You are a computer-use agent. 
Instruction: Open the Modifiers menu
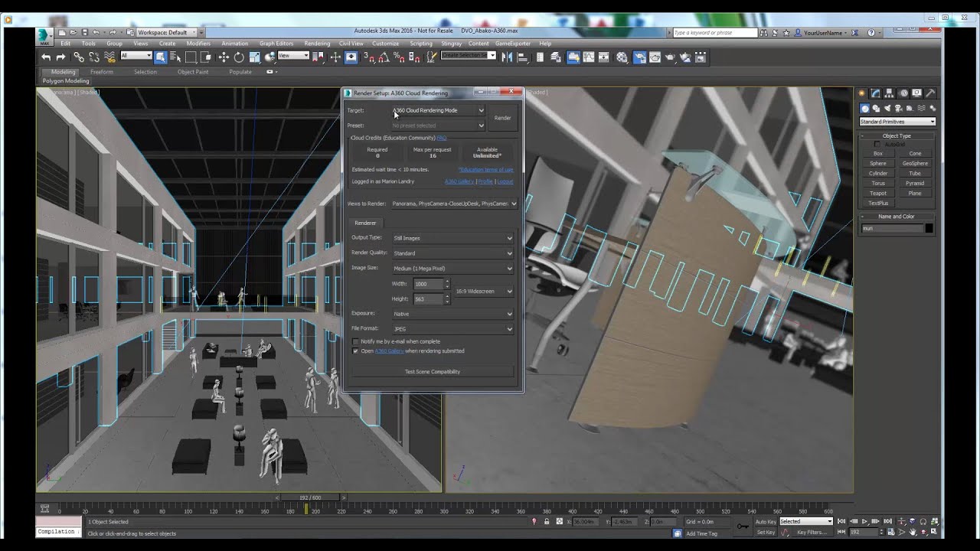(x=198, y=44)
